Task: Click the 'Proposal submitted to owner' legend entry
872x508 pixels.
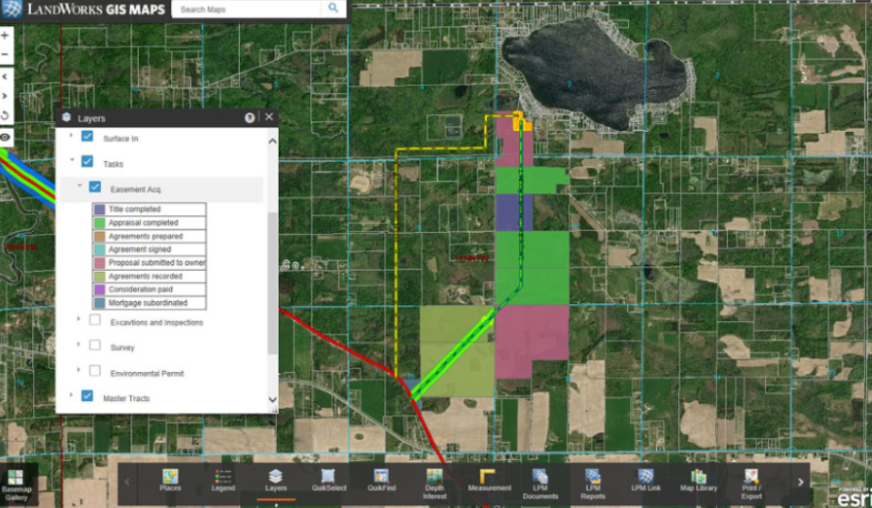Action: pyautogui.click(x=149, y=263)
